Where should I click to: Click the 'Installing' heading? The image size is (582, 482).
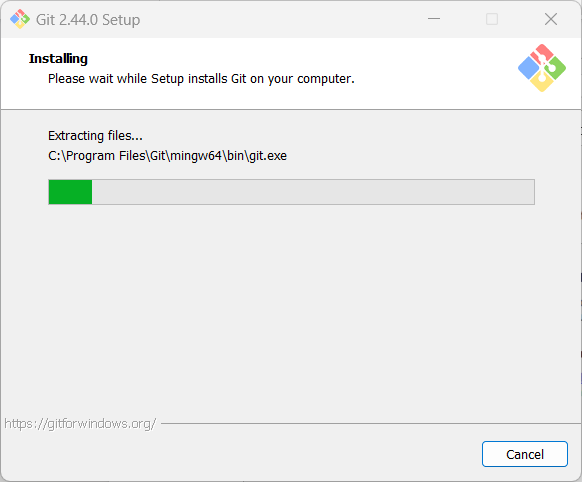point(58,59)
